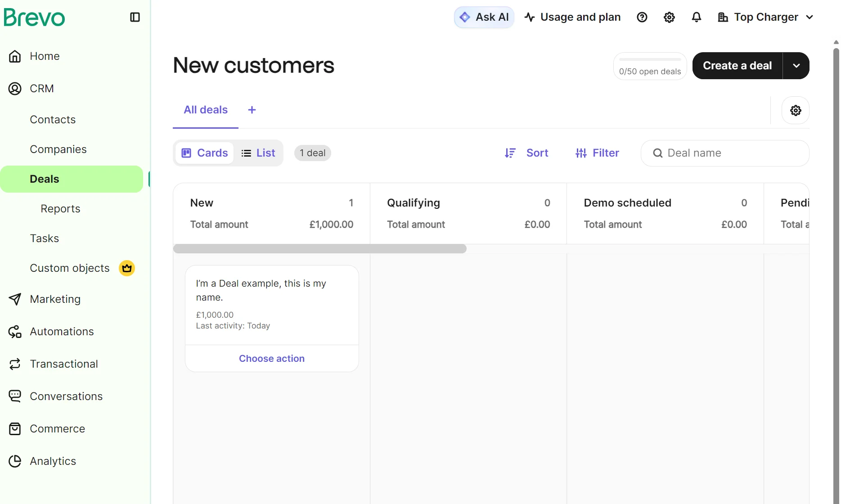Click the CRM person icon

pos(15,89)
